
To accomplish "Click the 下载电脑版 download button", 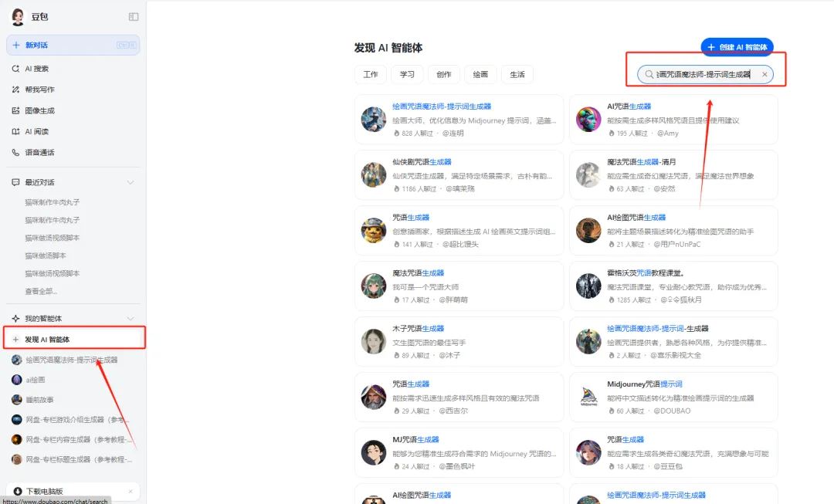I will pyautogui.click(x=73, y=491).
